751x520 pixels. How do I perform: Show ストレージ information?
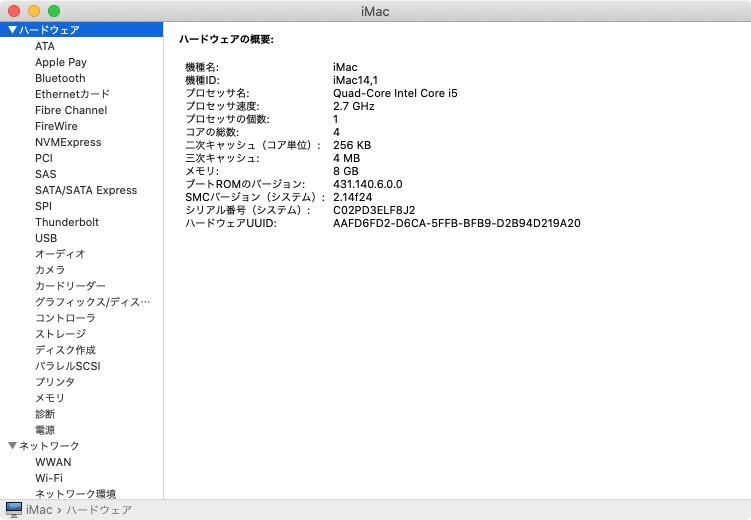pyautogui.click(x=60, y=334)
